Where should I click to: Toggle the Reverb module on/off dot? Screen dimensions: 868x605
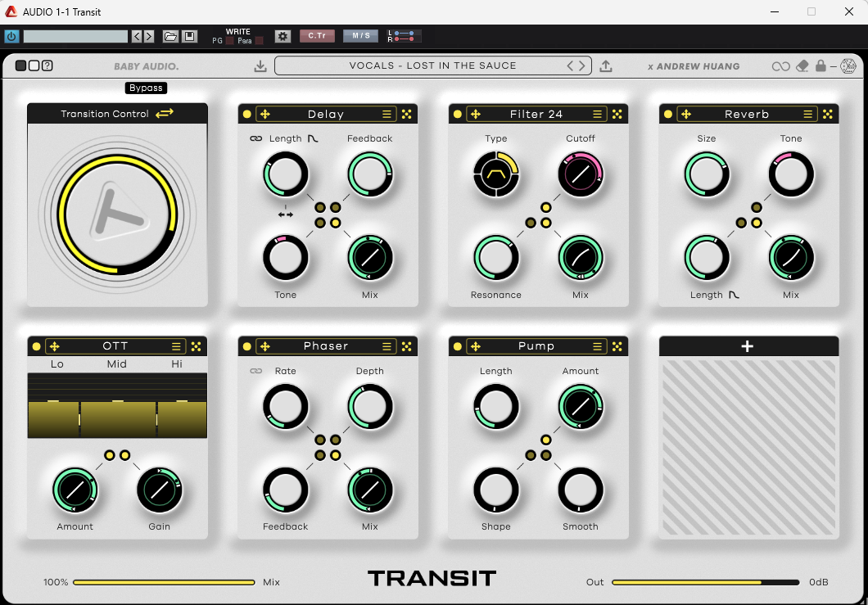point(668,114)
